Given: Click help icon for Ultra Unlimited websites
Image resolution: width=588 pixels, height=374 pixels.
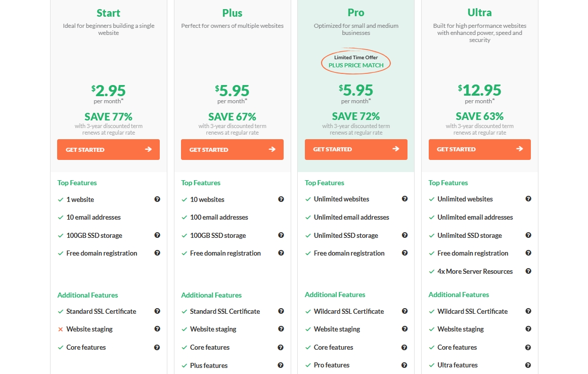Looking at the screenshot, I should pyautogui.click(x=528, y=199).
